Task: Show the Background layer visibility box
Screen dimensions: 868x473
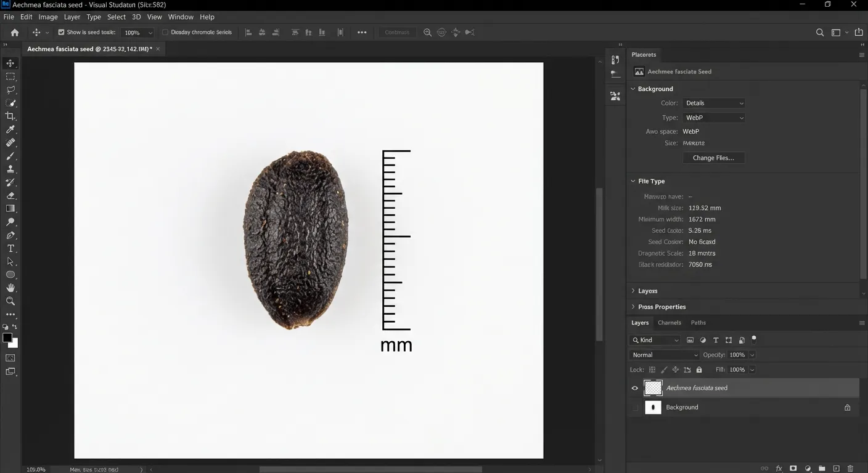Action: pyautogui.click(x=635, y=407)
